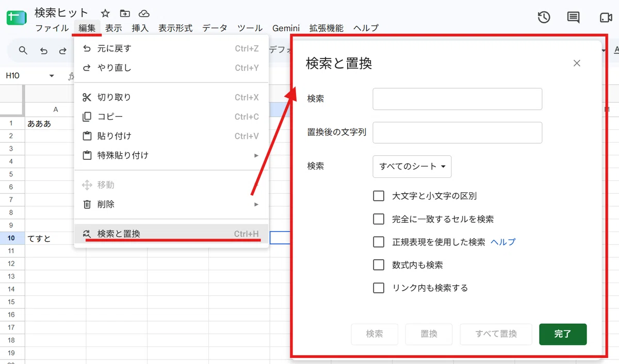The width and height of the screenshot is (619, 364).
Task: Enable 大文字と小文字の区別 checkbox
Action: point(379,196)
